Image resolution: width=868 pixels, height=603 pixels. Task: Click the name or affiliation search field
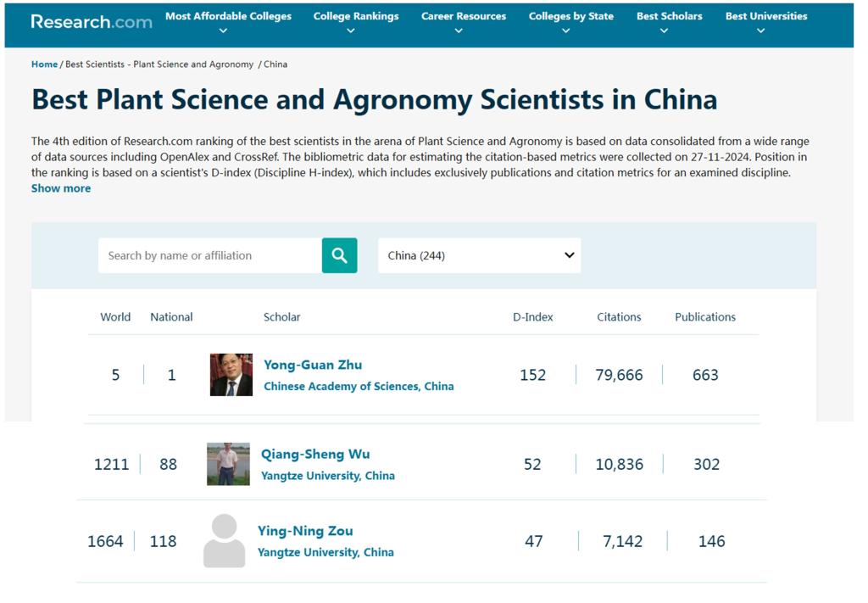(209, 255)
